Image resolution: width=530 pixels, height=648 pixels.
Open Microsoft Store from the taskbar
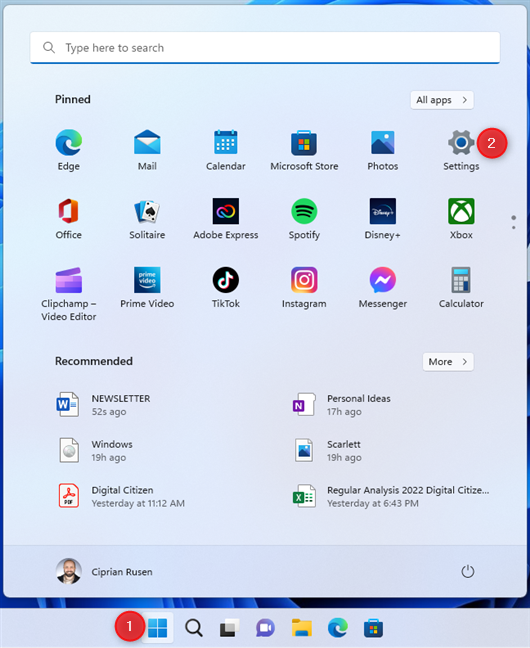[373, 628]
